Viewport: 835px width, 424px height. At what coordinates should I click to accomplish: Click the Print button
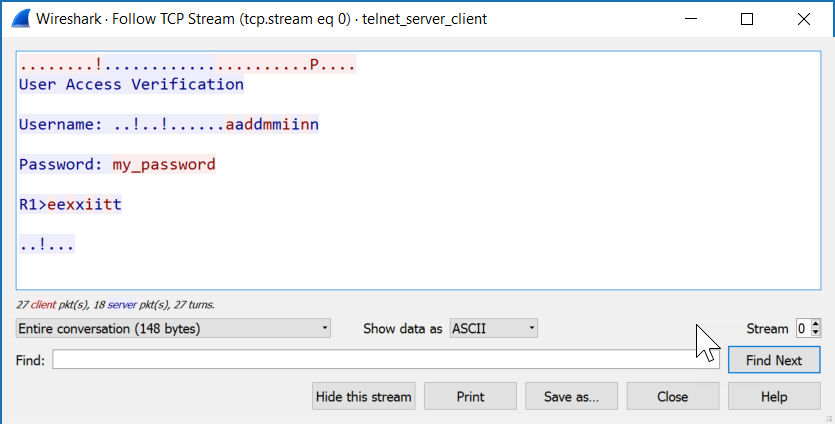tap(470, 397)
